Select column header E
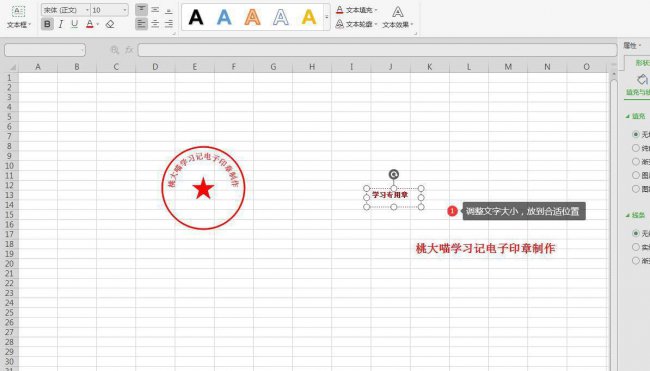The height and width of the screenshot is (371, 650). point(194,67)
